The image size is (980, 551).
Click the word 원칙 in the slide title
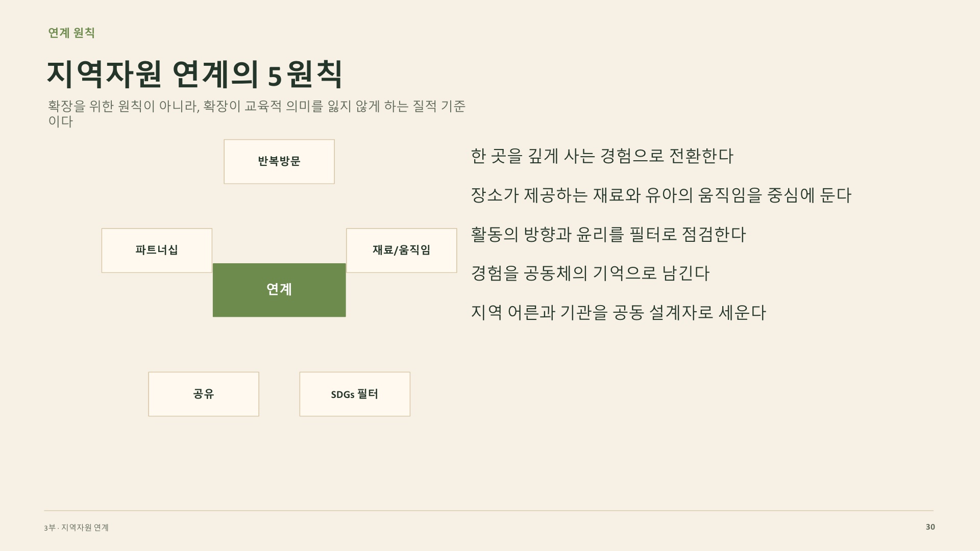(x=314, y=74)
